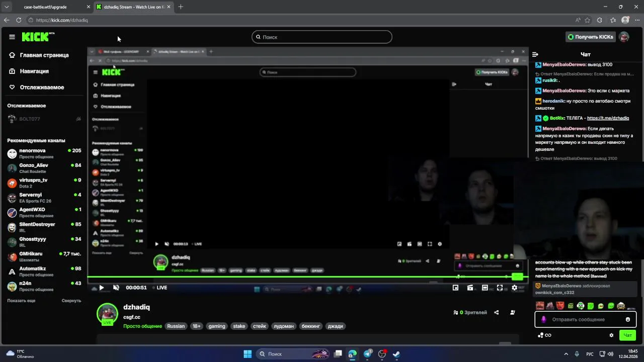This screenshot has height=362, width=644.
Task: Go back in browser history
Action: pos(7,20)
